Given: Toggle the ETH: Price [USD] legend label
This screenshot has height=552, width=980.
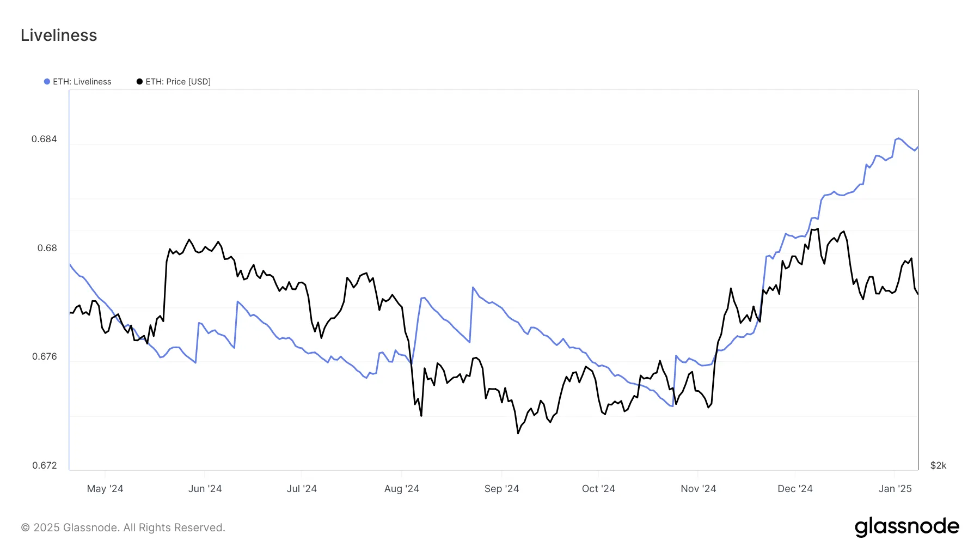Looking at the screenshot, I should pos(177,82).
